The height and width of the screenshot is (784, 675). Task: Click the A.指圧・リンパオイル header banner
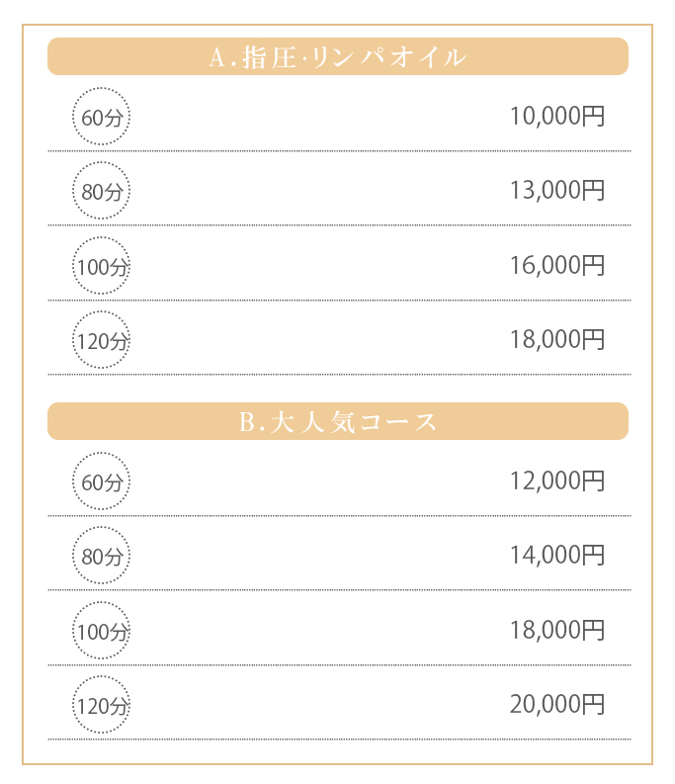pyautogui.click(x=337, y=56)
